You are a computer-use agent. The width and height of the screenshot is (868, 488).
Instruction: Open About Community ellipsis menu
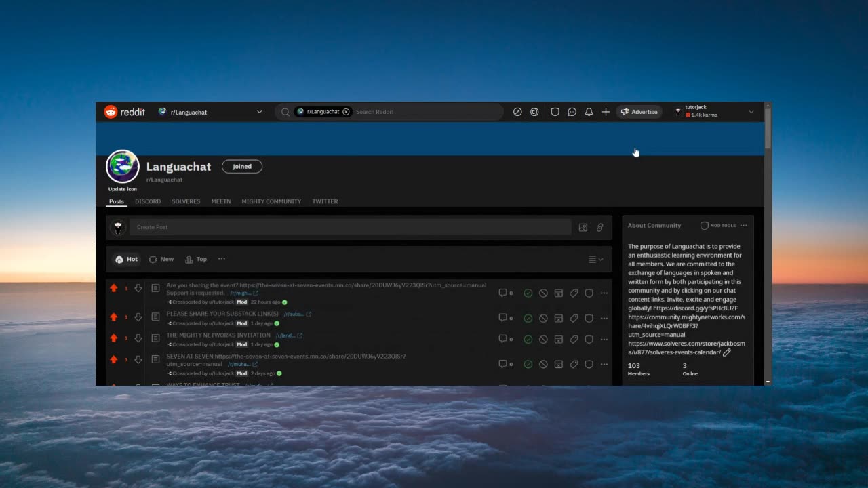pyautogui.click(x=744, y=226)
